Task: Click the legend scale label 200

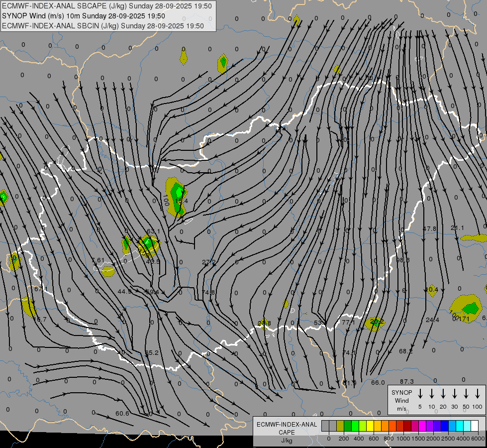Action: (x=344, y=439)
